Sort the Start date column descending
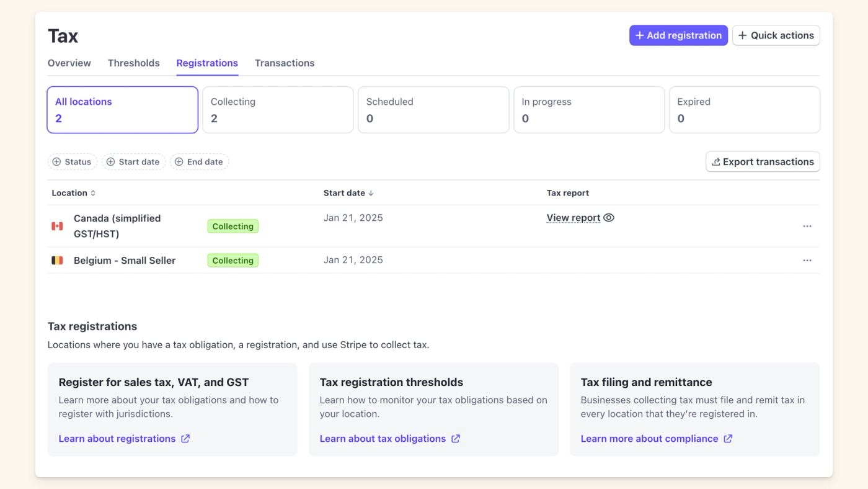 click(348, 192)
